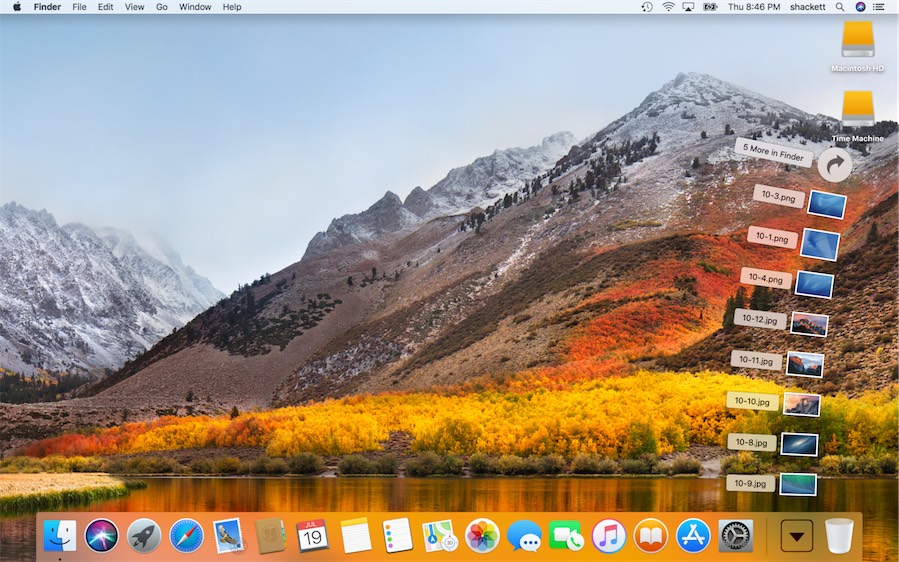Open Finder from the Dock
Viewport: 899px width, 562px height.
[60, 536]
